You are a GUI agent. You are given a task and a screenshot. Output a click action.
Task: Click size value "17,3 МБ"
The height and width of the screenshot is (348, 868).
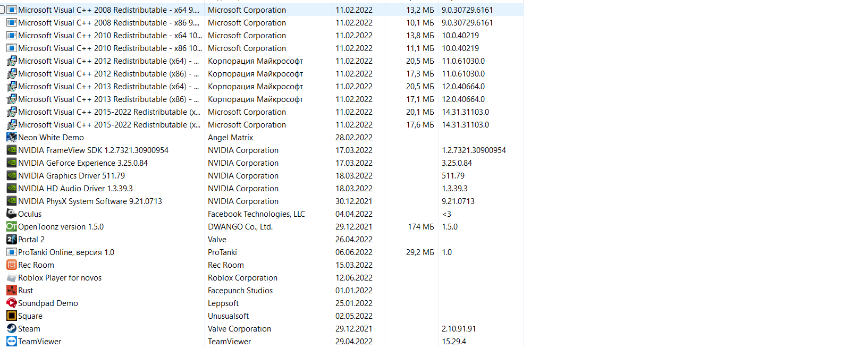click(420, 74)
